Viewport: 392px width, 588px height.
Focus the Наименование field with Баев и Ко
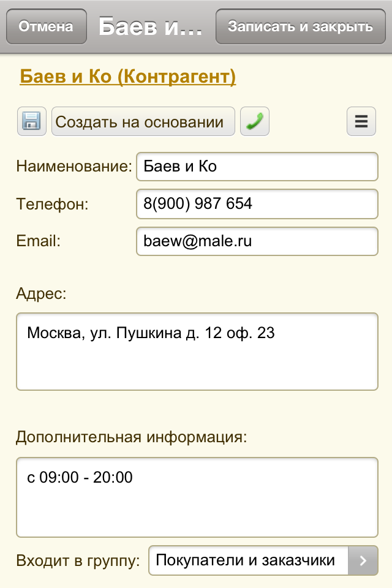[257, 167]
